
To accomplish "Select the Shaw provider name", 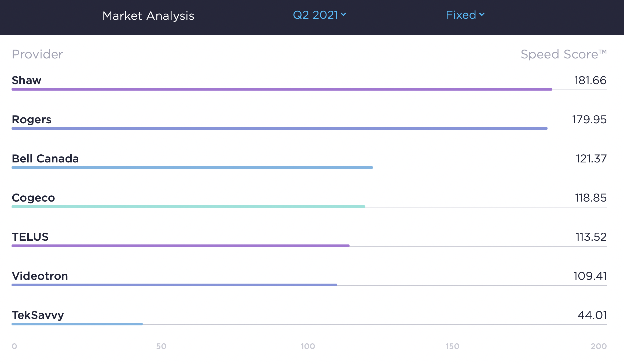I will [26, 80].
